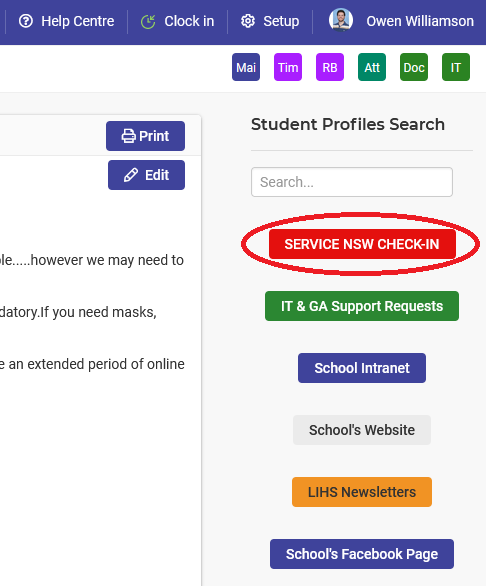
Task: Open the RB shortcut tile
Action: coord(330,68)
